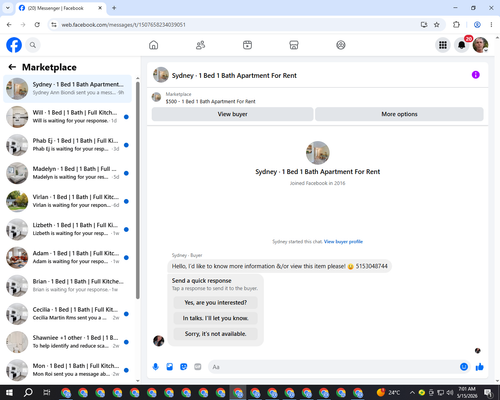Open Marketplace storefront icon in top navigation
Viewport: 500px width, 400px height.
[x=294, y=45]
